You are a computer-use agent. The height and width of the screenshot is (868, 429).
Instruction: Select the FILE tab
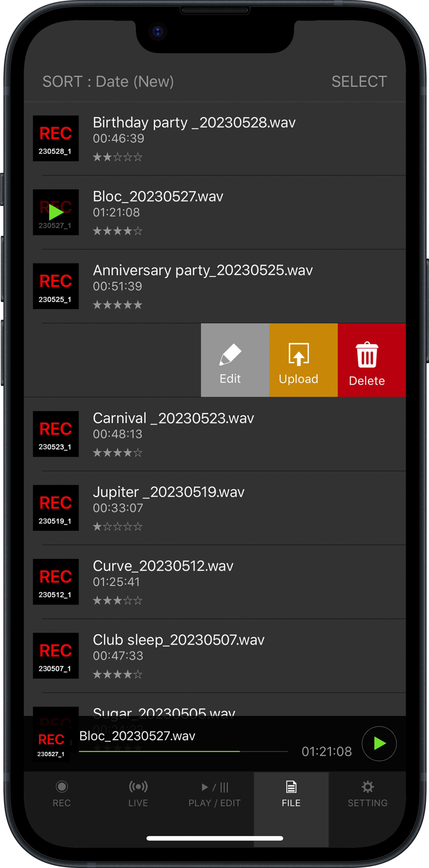click(291, 793)
